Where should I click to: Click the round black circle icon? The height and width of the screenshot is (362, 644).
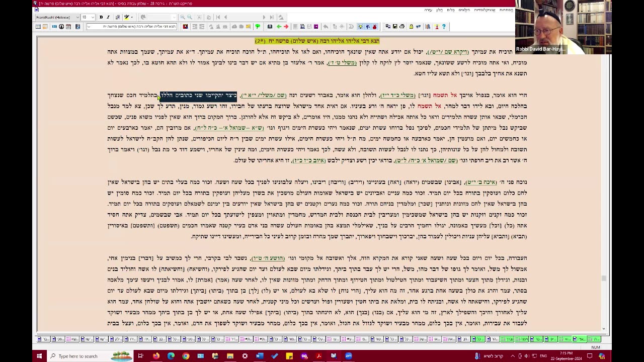61,27
